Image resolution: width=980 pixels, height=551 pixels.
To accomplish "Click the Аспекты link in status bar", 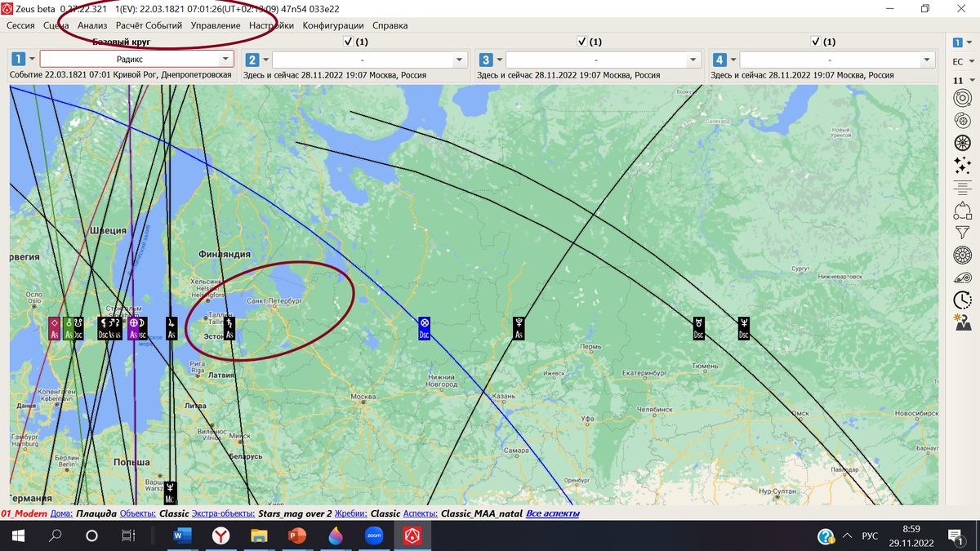I will coord(421,513).
